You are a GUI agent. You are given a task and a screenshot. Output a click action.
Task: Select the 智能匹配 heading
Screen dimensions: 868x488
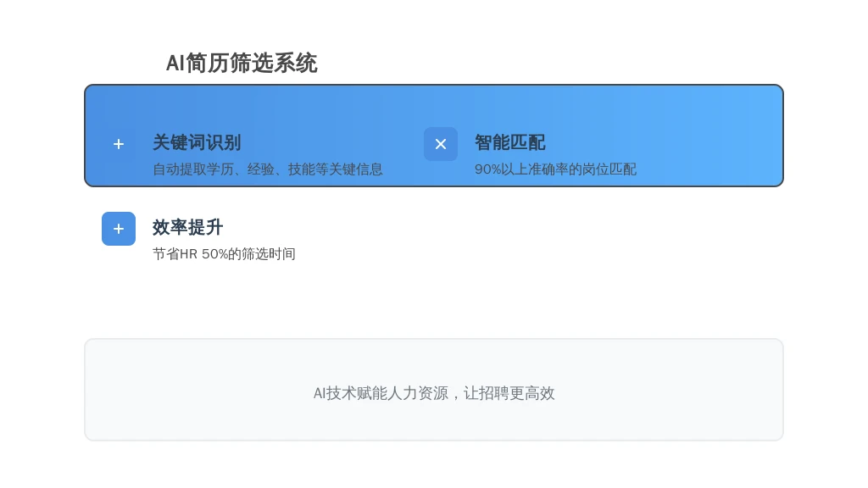pos(509,142)
